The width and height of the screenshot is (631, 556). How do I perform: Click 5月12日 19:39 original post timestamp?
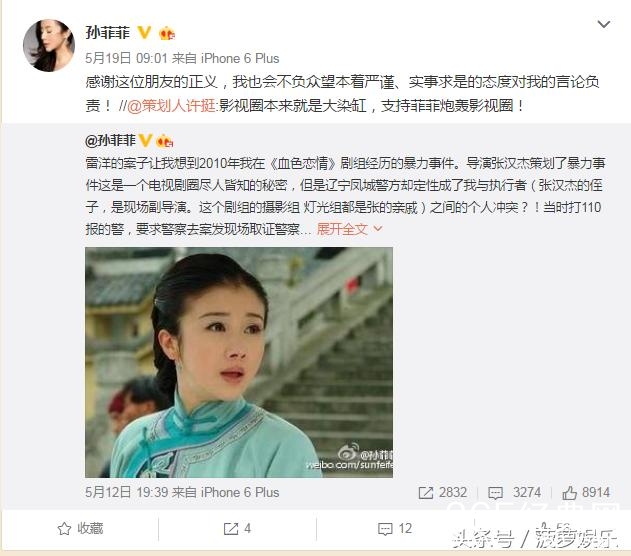tap(126, 492)
